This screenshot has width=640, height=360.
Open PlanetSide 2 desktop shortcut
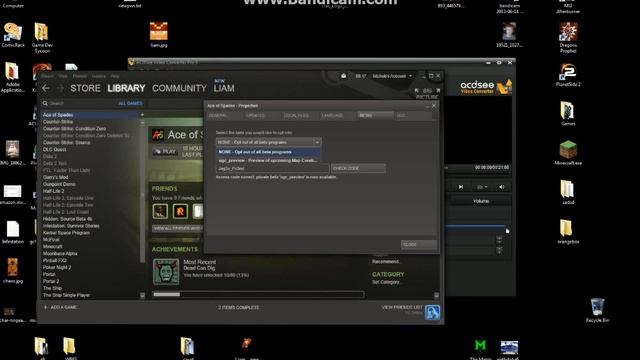pos(568,75)
